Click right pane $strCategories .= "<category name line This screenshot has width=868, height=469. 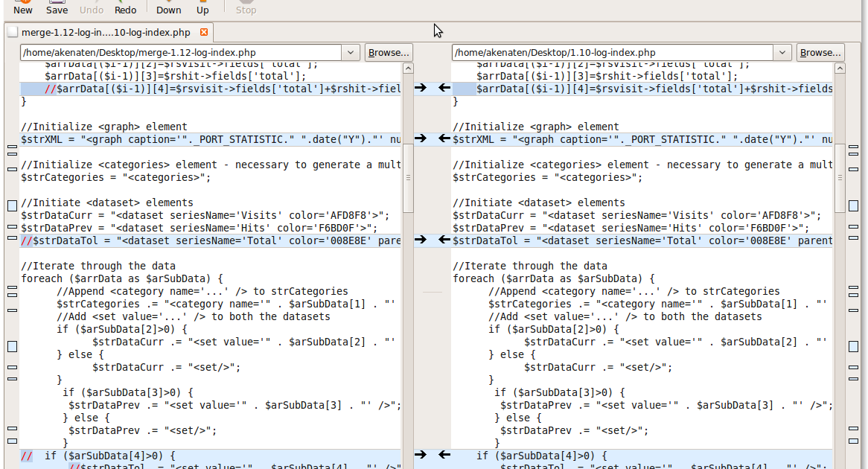coord(657,304)
